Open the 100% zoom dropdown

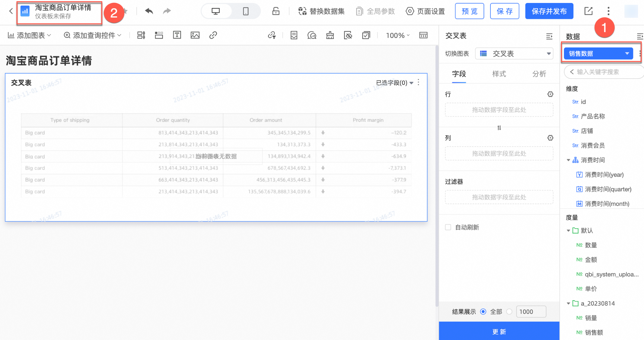click(398, 35)
